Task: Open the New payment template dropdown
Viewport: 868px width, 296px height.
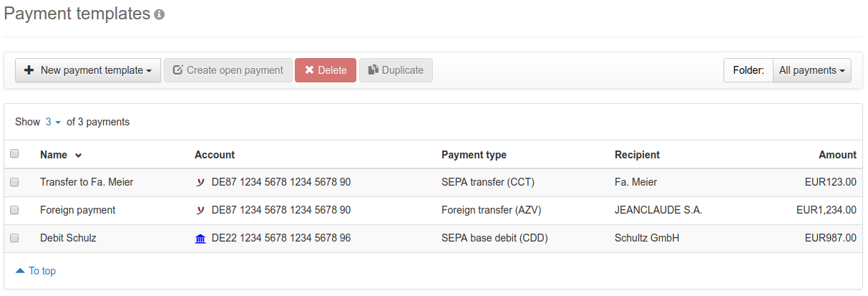Action: (x=88, y=70)
